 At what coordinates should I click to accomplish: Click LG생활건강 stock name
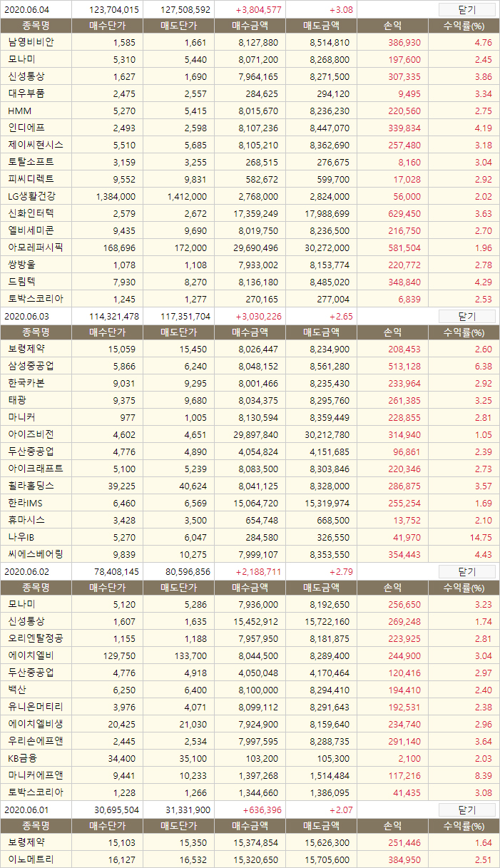point(31,196)
